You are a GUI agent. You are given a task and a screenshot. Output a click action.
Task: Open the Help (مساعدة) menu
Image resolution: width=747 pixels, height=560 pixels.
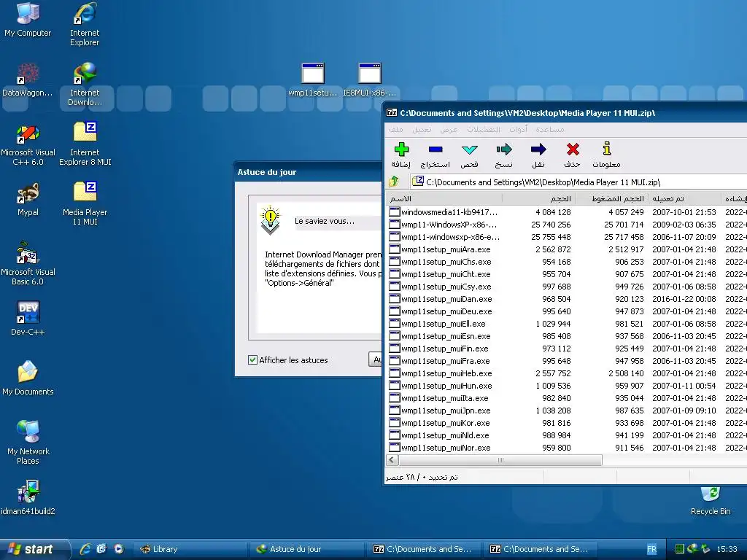click(x=550, y=130)
